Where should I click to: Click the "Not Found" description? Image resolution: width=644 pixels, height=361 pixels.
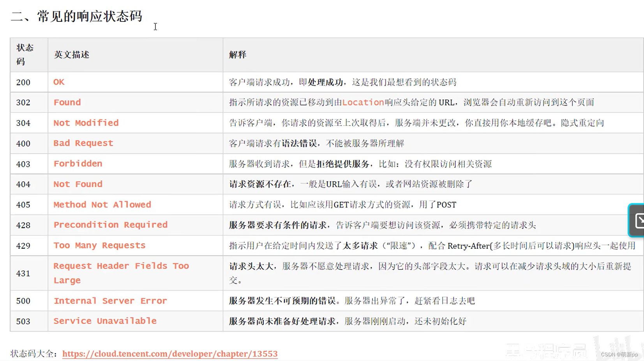coord(78,184)
